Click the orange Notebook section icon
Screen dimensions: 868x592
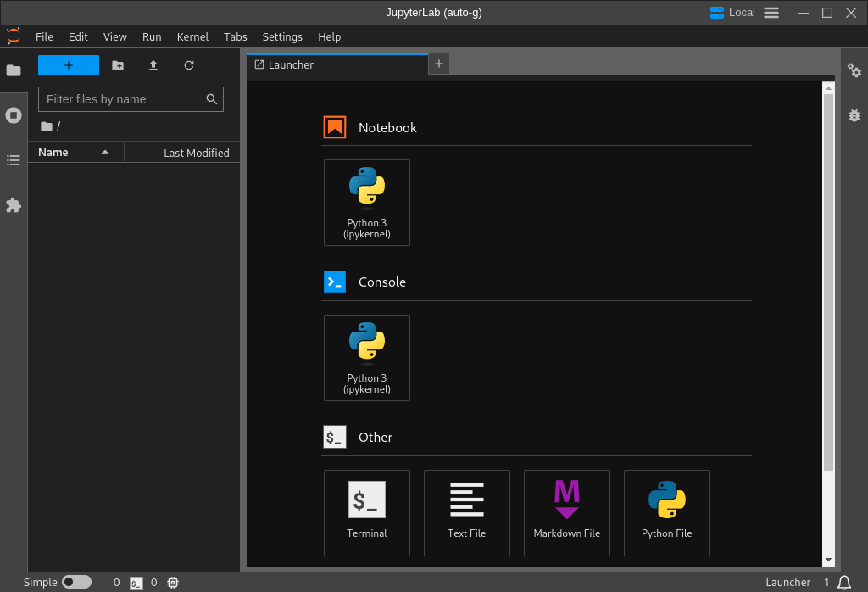335,127
